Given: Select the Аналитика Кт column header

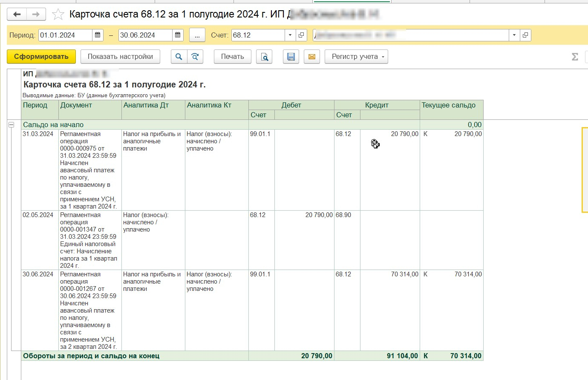Looking at the screenshot, I should (217, 110).
